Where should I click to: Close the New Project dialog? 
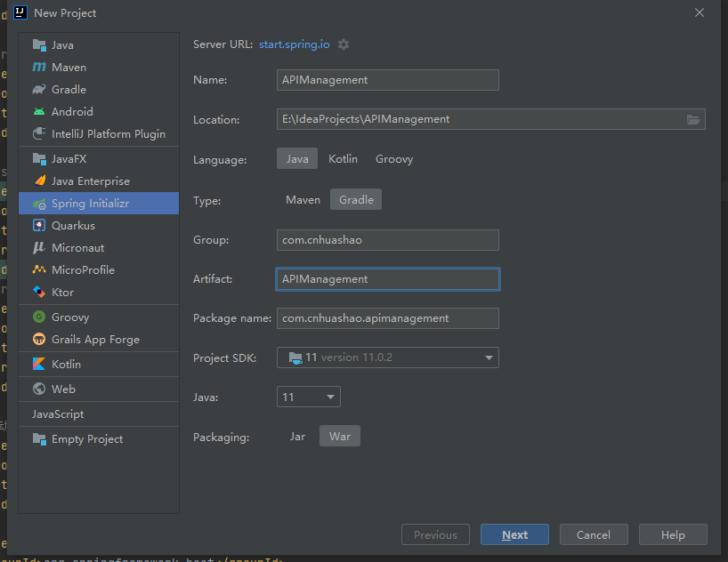700,12
